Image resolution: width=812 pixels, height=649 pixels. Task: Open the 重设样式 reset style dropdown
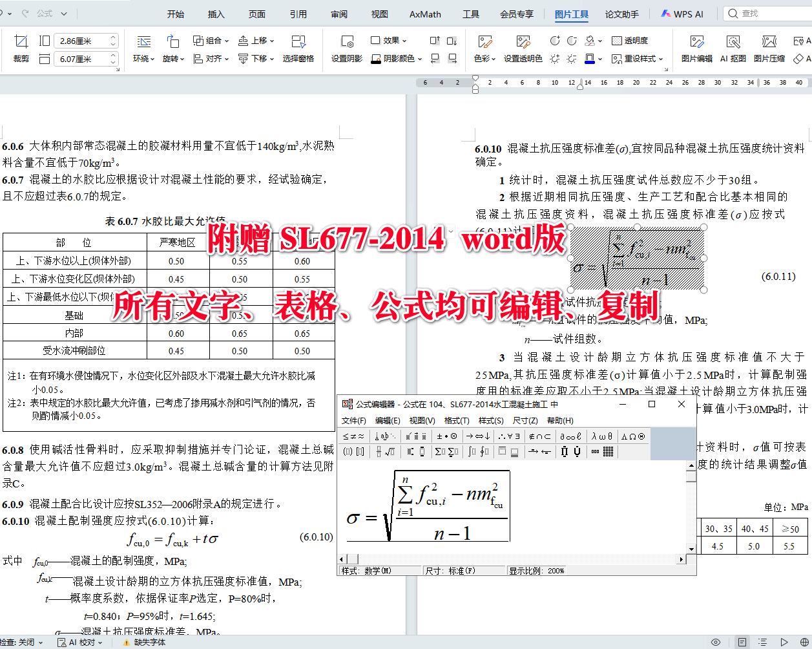tap(638, 58)
